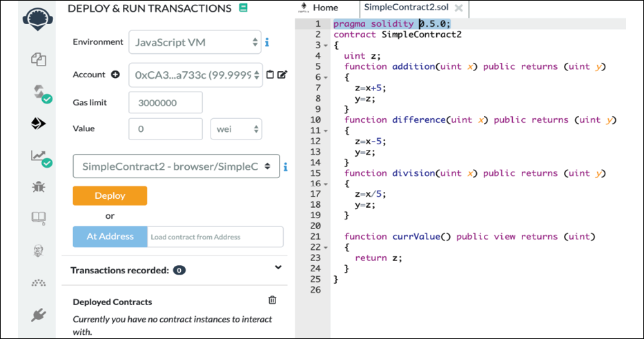Collapse code fold arrow at line 16
644x339 pixels.
(326, 184)
